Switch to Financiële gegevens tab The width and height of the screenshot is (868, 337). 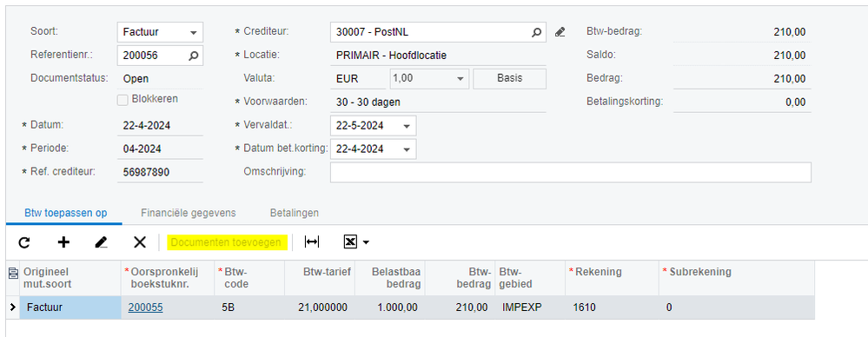coord(189,213)
